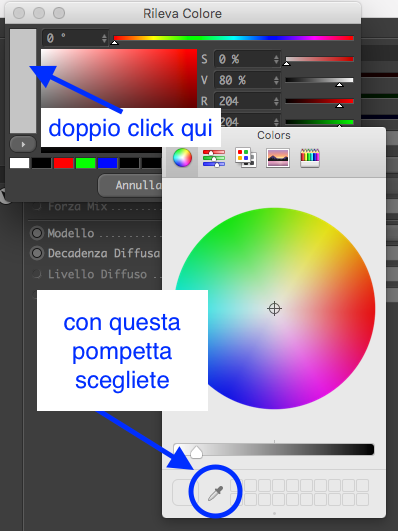Open the Pencils tab in Colors
This screenshot has height=531, width=398.
point(310,158)
